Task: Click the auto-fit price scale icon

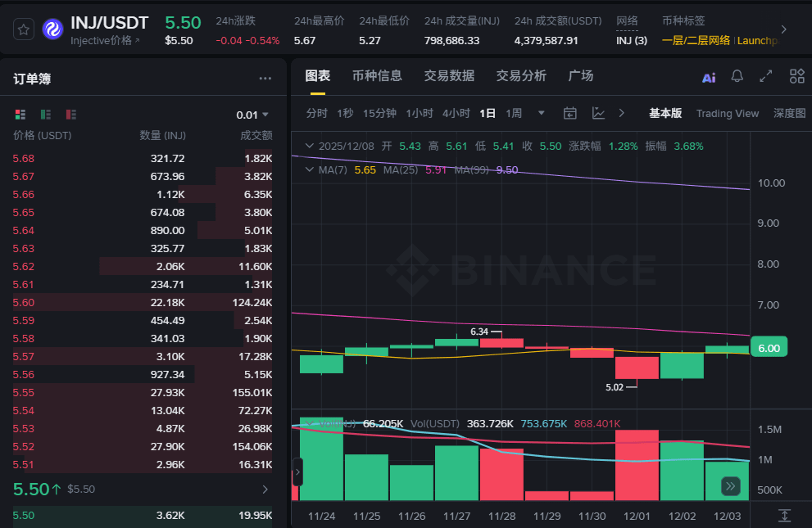Action: (x=785, y=515)
